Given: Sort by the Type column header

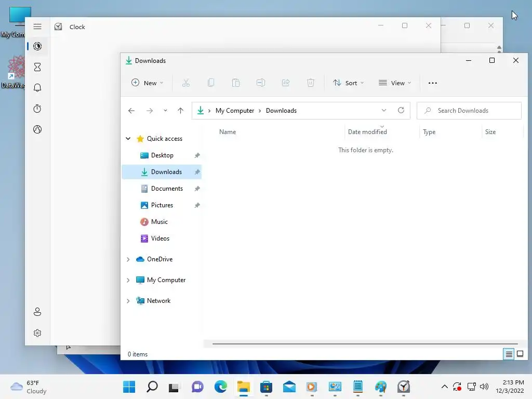Looking at the screenshot, I should 429,131.
